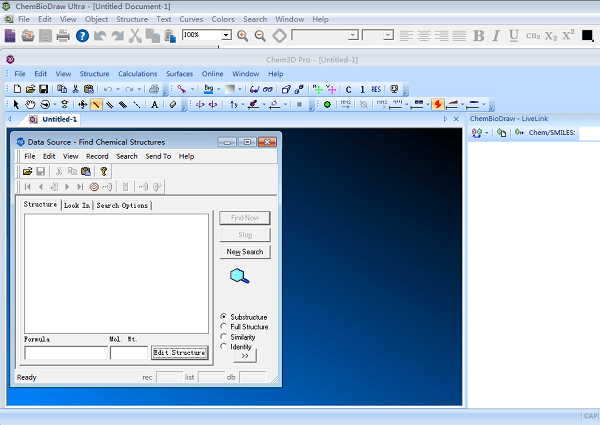Open the ChemBioDraw font size dropdown
The height and width of the screenshot is (425, 600).
tap(388, 35)
